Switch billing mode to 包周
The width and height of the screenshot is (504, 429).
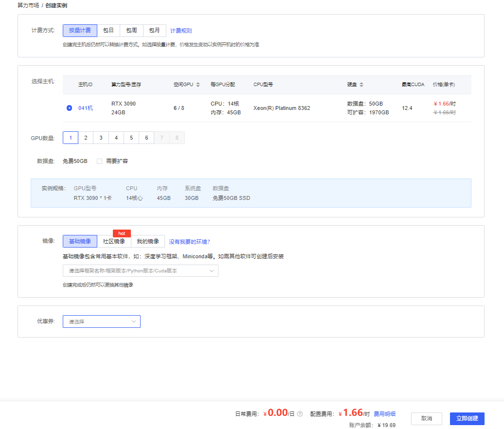click(x=131, y=31)
